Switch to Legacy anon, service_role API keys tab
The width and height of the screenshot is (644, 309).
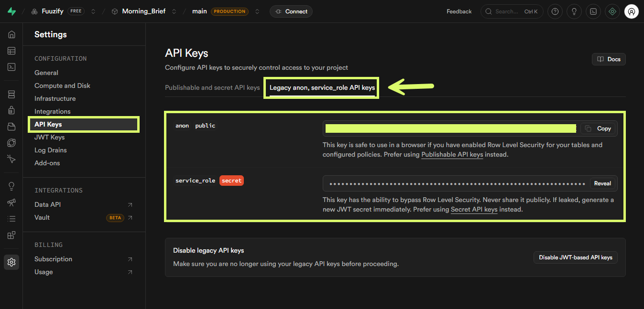[322, 88]
